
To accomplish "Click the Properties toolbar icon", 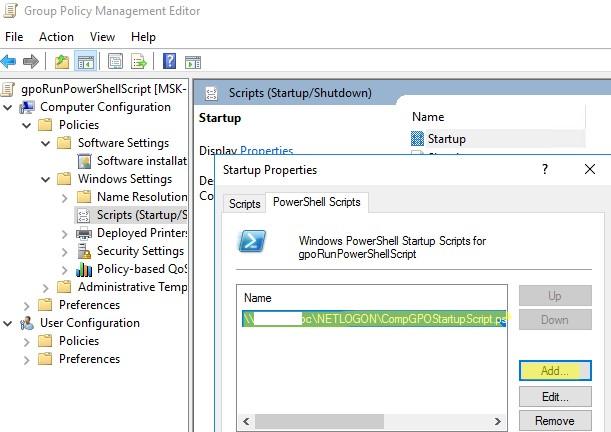I will coord(115,62).
